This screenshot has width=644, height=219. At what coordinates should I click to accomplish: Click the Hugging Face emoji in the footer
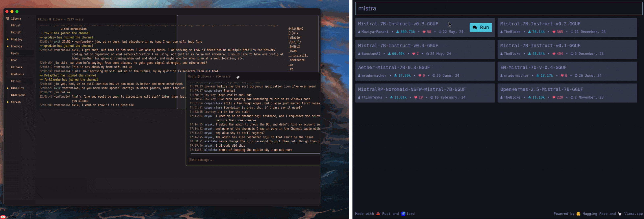point(578,214)
